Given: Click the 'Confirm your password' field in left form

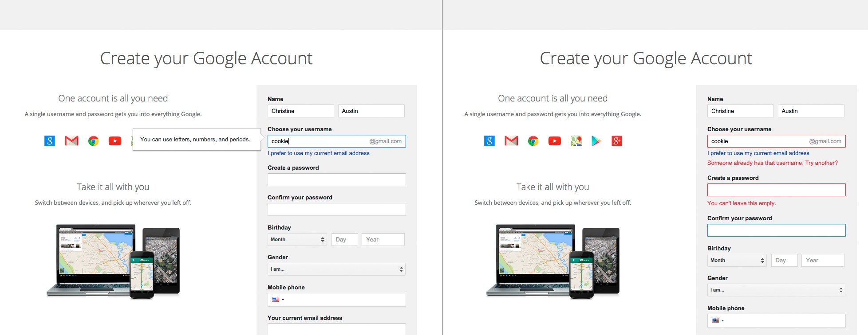Looking at the screenshot, I should pyautogui.click(x=337, y=209).
